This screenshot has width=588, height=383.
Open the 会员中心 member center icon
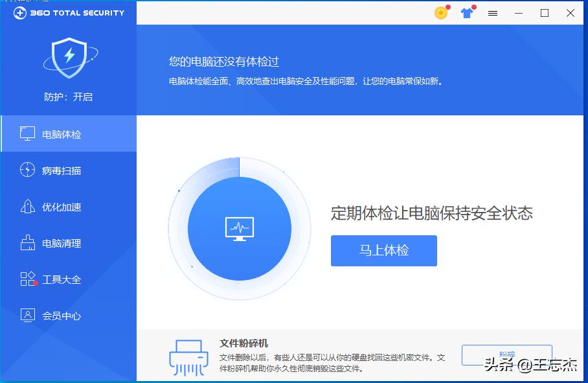(27, 316)
